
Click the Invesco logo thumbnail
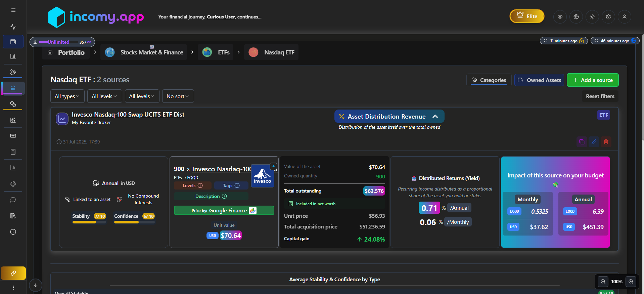(263, 176)
